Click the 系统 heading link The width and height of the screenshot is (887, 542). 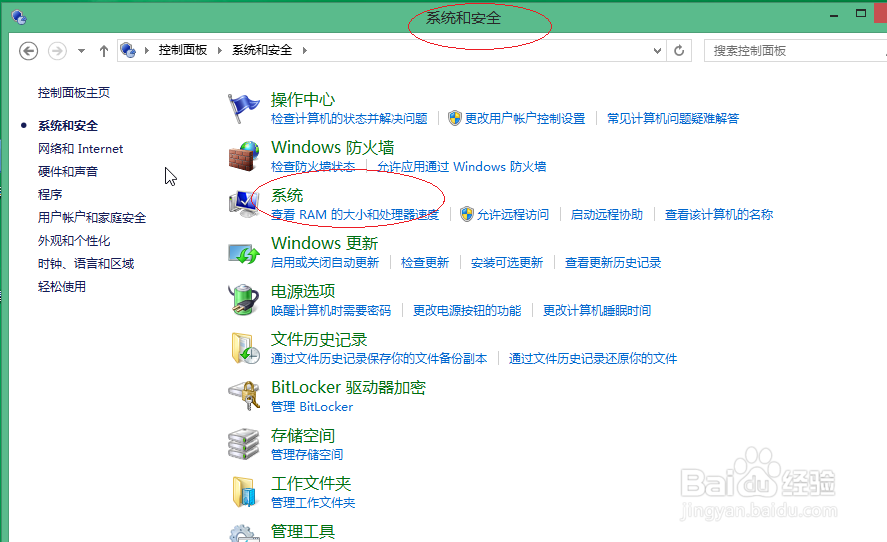287,196
